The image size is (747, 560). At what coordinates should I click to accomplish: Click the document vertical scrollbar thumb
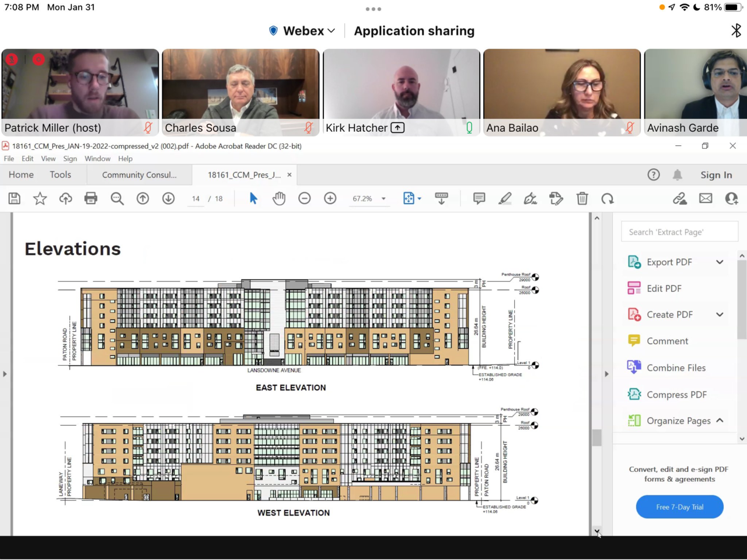coord(596,437)
